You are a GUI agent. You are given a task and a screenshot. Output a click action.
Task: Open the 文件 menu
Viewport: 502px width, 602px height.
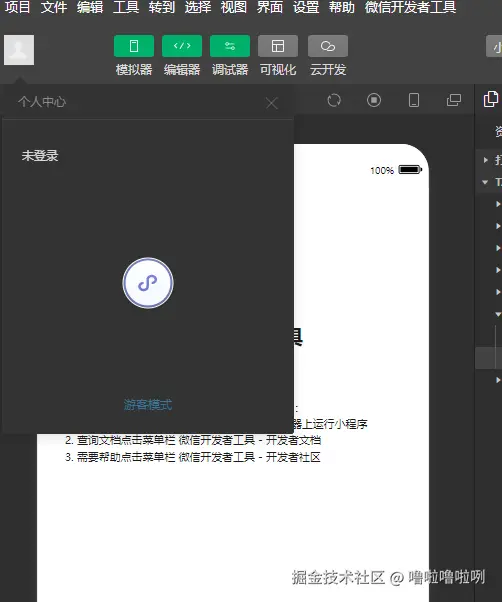click(x=54, y=7)
